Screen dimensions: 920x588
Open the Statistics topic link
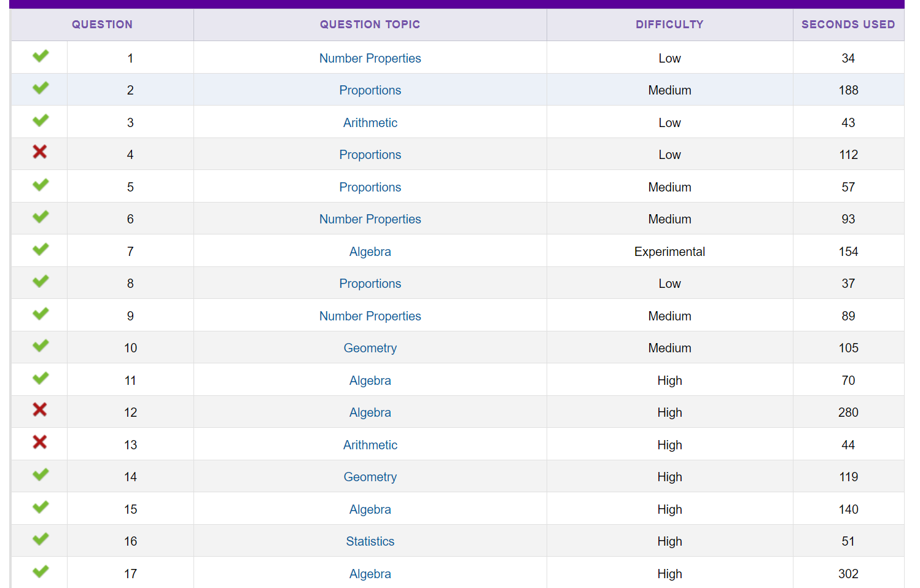click(370, 541)
